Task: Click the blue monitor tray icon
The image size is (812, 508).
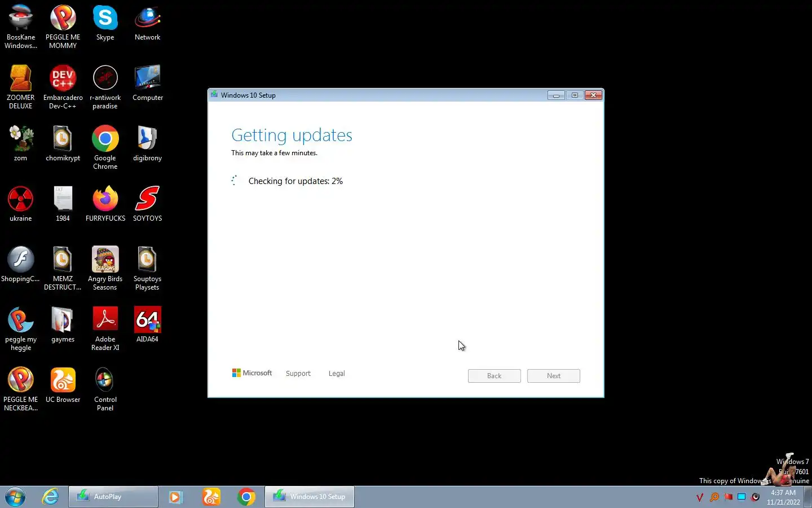Action: pyautogui.click(x=742, y=497)
